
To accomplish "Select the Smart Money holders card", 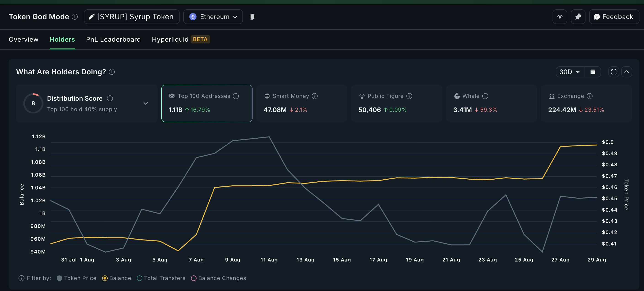I will (x=301, y=103).
